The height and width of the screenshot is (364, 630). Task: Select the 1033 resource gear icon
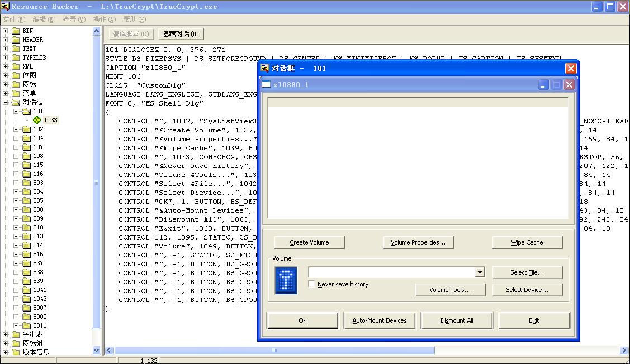pyautogui.click(x=37, y=120)
